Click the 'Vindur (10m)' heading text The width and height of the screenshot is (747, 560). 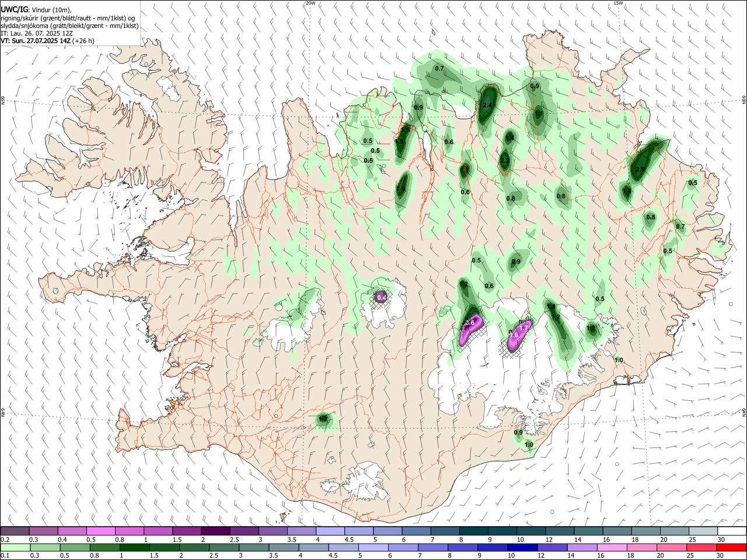[51, 10]
